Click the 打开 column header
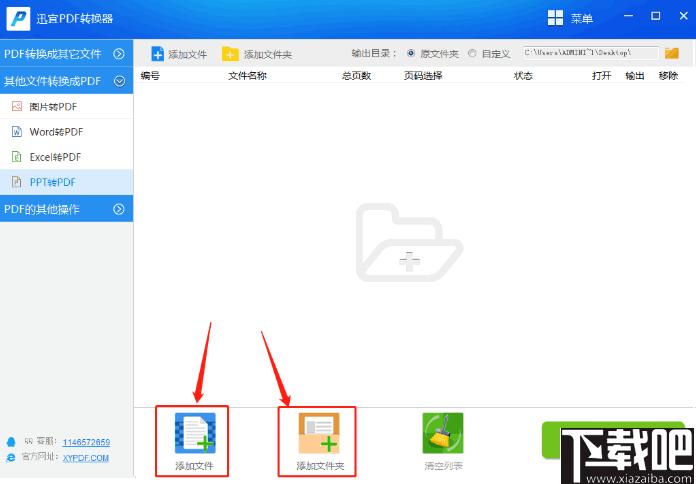 [x=601, y=75]
